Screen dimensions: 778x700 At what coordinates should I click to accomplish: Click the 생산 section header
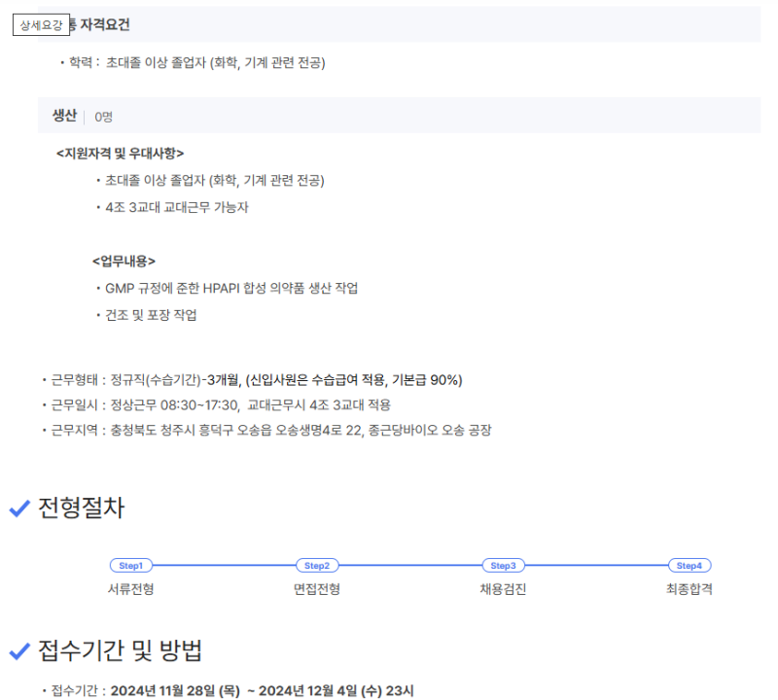(64, 116)
